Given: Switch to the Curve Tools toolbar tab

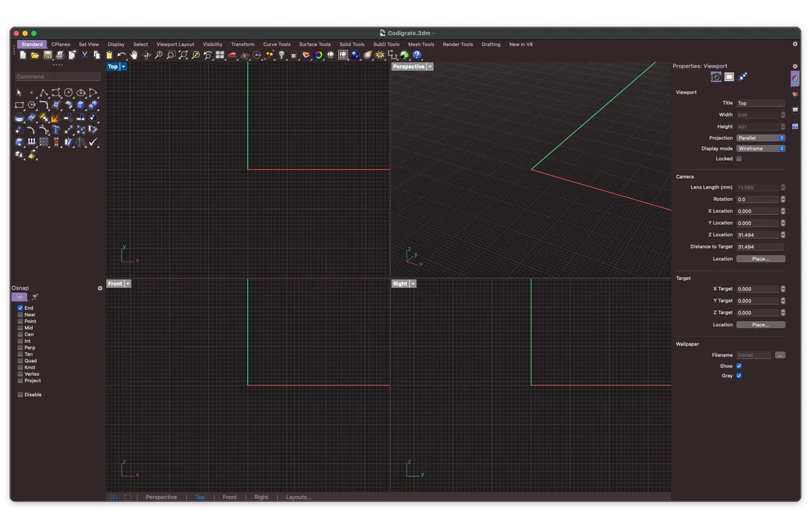Looking at the screenshot, I should (x=277, y=45).
